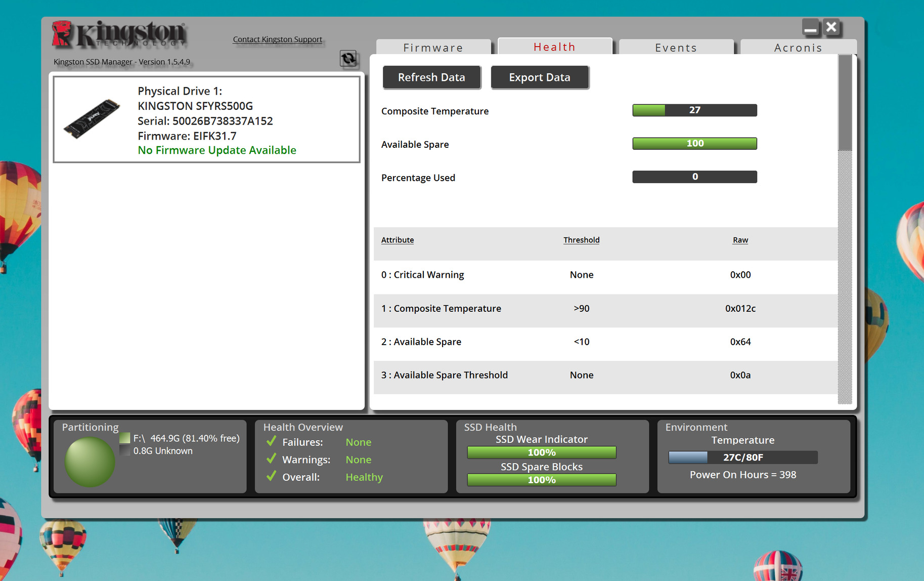Click the Composite Temperature gauge label
924x581 pixels.
435,111
